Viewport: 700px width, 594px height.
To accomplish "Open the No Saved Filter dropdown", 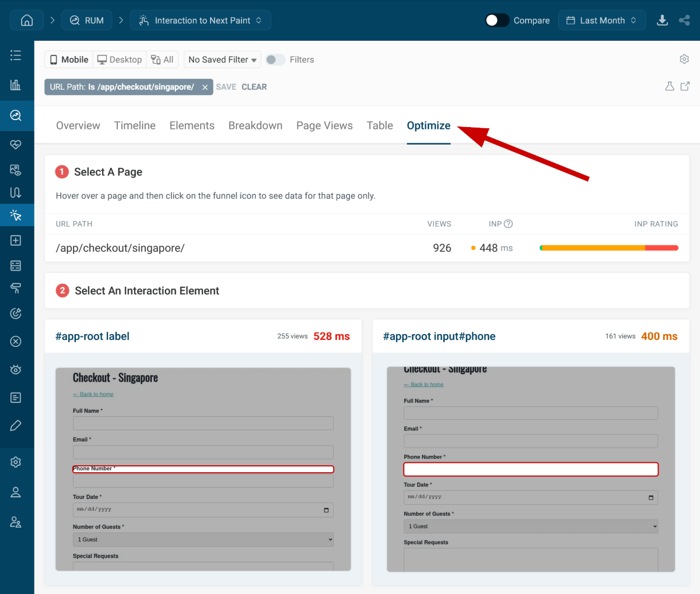I will [x=222, y=59].
